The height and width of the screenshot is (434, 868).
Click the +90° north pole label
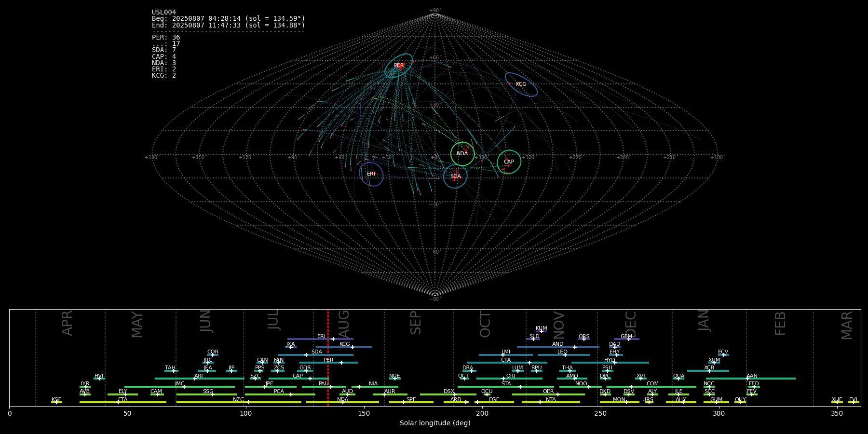pyautogui.click(x=435, y=10)
